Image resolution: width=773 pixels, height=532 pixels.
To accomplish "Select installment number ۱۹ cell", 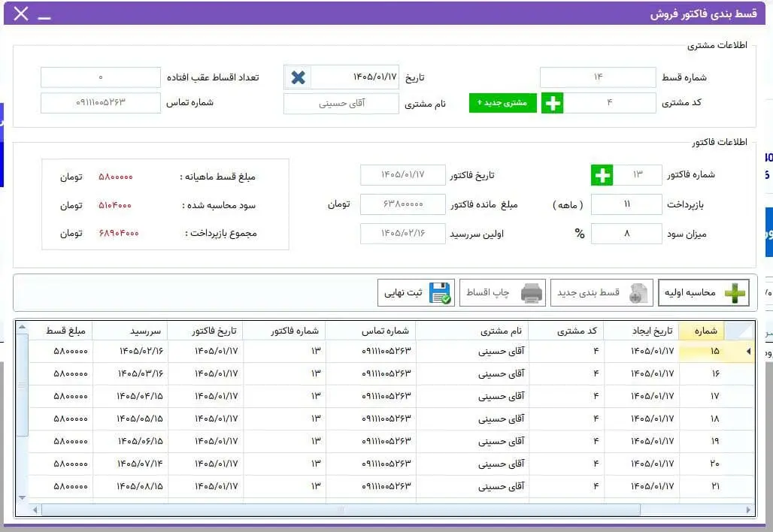I will (x=702, y=441).
